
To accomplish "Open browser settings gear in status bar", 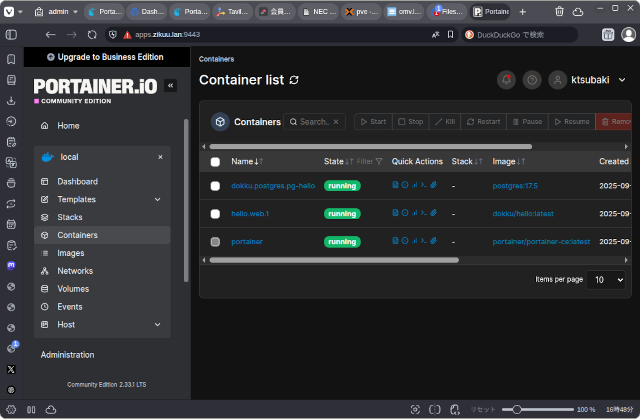I will [x=11, y=409].
